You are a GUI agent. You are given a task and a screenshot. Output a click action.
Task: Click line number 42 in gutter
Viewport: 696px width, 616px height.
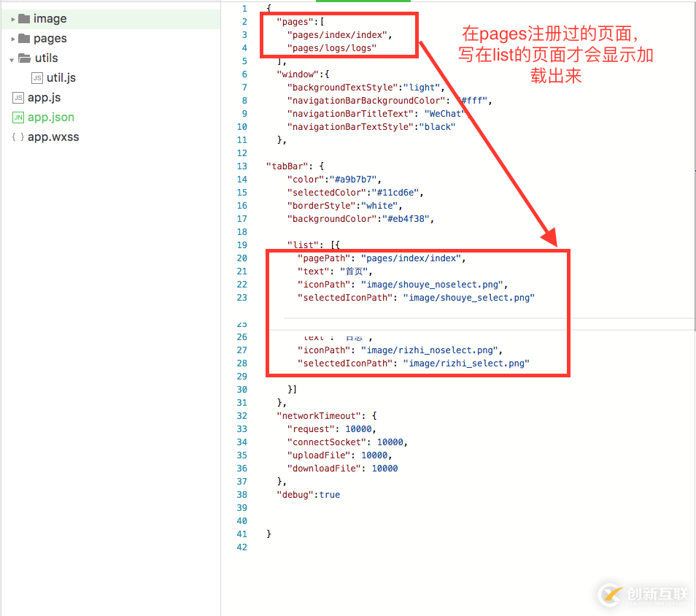242,547
